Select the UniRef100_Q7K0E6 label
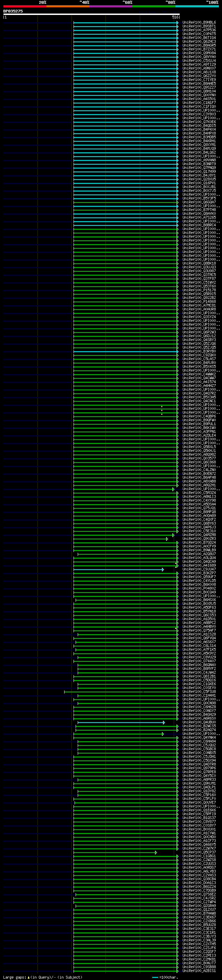 (199, 122)
